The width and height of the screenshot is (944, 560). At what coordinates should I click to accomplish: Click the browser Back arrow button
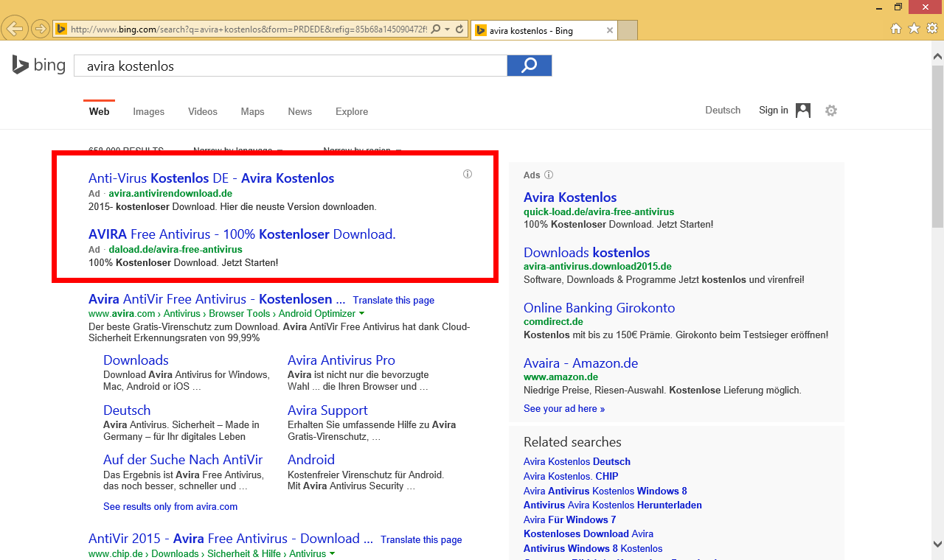tap(15, 29)
